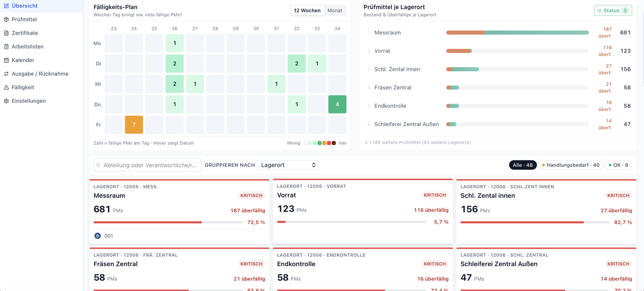The height and width of the screenshot is (291, 644).
Task: Open the Messraum card title
Action: click(x=109, y=195)
